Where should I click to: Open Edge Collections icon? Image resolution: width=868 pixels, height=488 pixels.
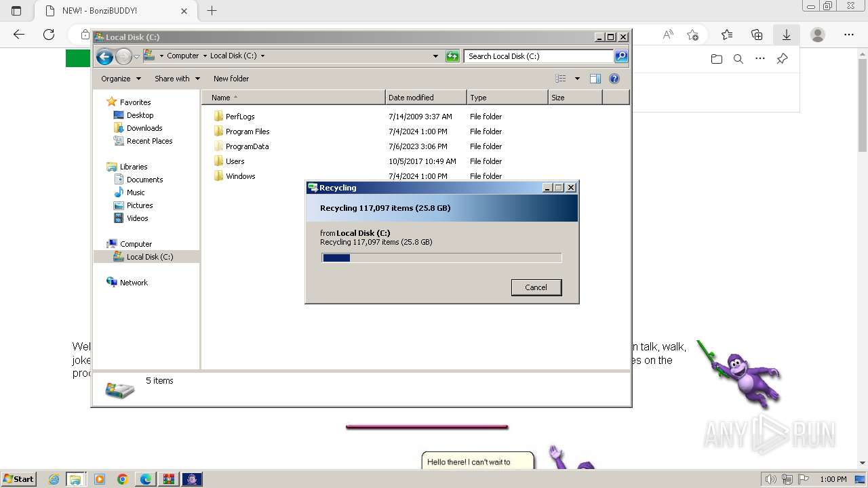[x=757, y=35]
